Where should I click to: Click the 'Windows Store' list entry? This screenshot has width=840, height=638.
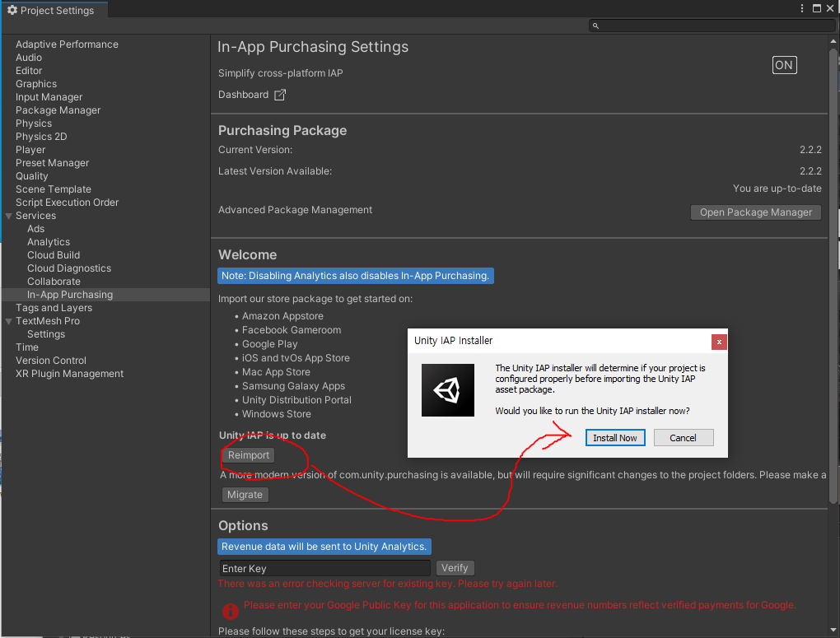click(276, 414)
